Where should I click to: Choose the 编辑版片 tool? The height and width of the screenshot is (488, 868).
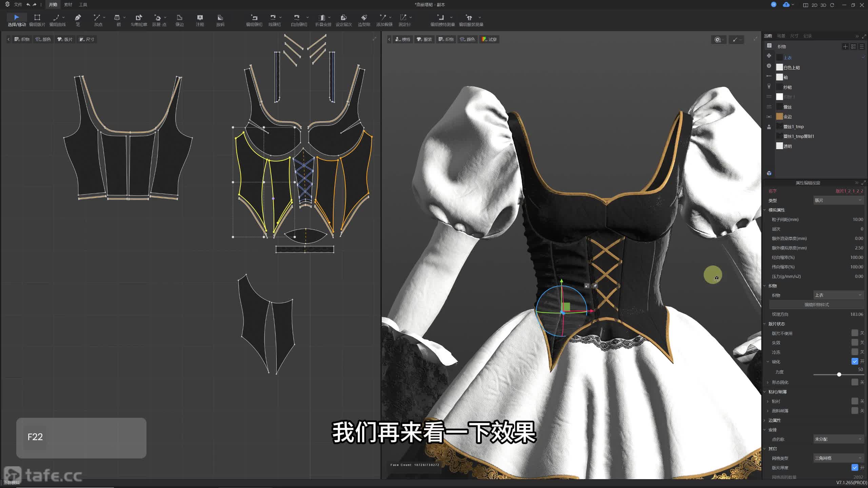point(37,20)
